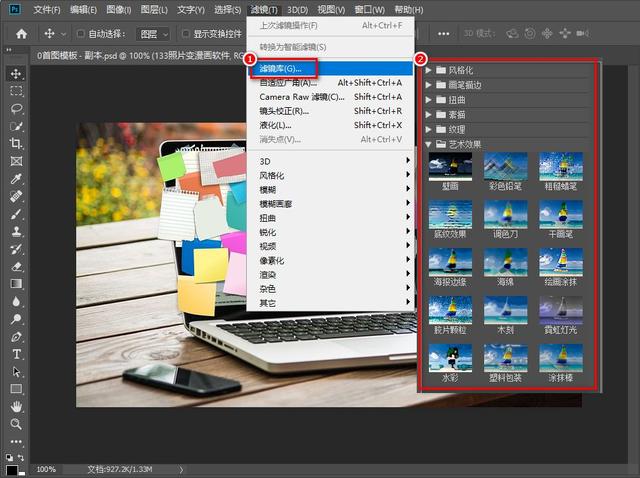The height and width of the screenshot is (478, 640).
Task: Select the Zoom magnifier tool
Action: pyautogui.click(x=16, y=423)
